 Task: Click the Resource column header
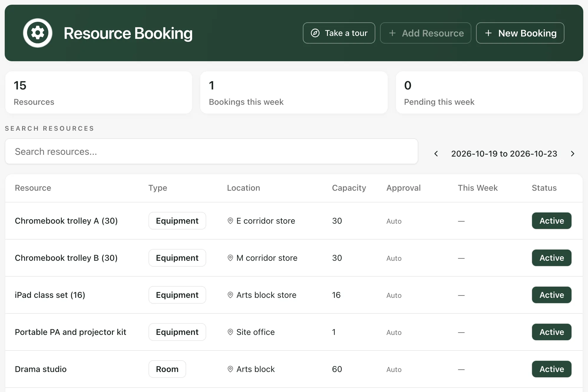(x=33, y=188)
